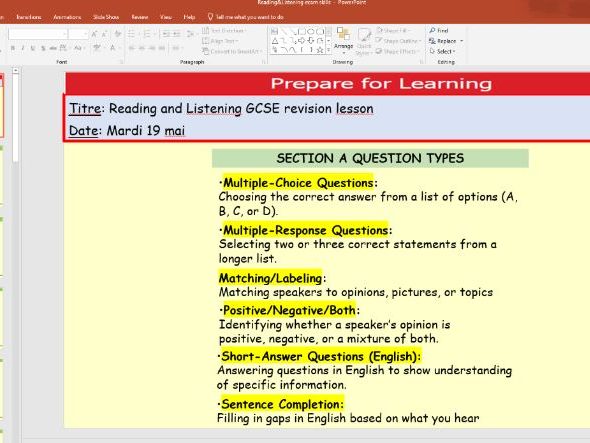Open the Transitions ribbon tab
The width and height of the screenshot is (590, 443).
tap(29, 17)
